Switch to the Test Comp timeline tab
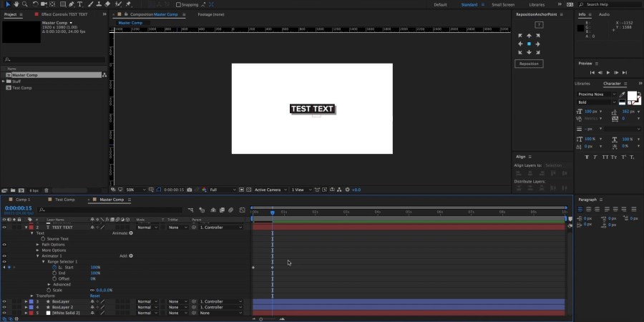 click(65, 200)
